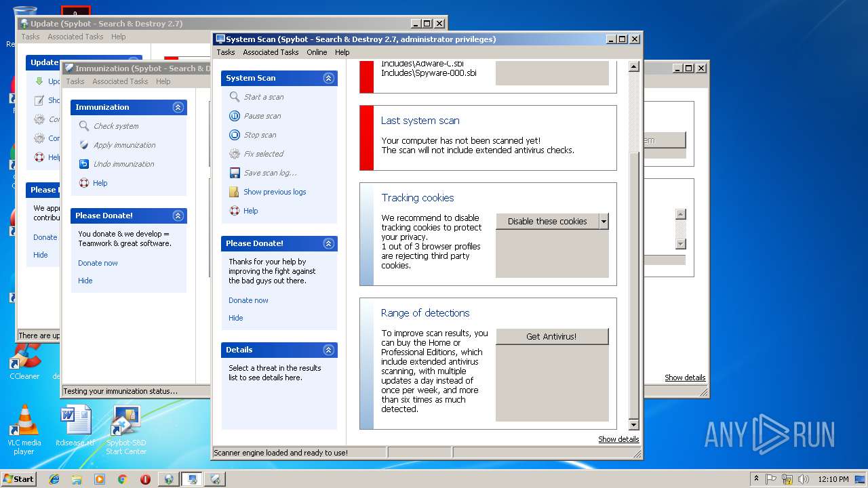Undo immunization via blue arrow icon
Screen dimensions: 868x488
pos(84,164)
